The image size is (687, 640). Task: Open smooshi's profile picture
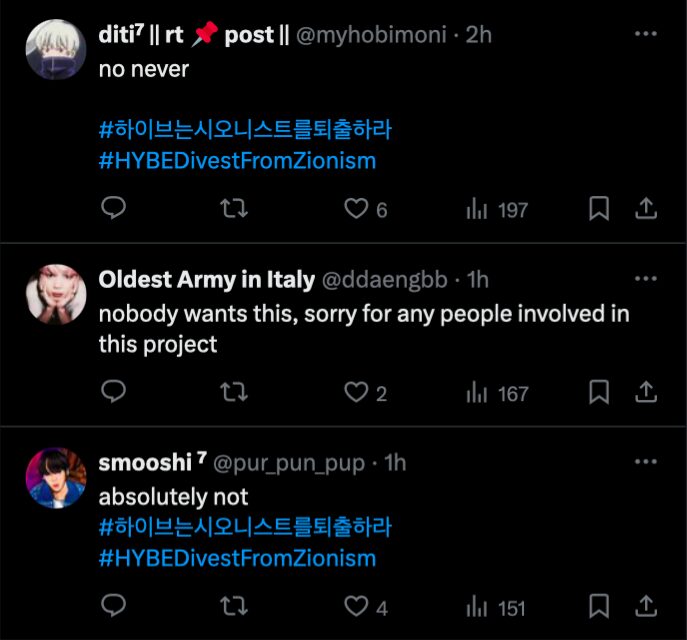56,478
